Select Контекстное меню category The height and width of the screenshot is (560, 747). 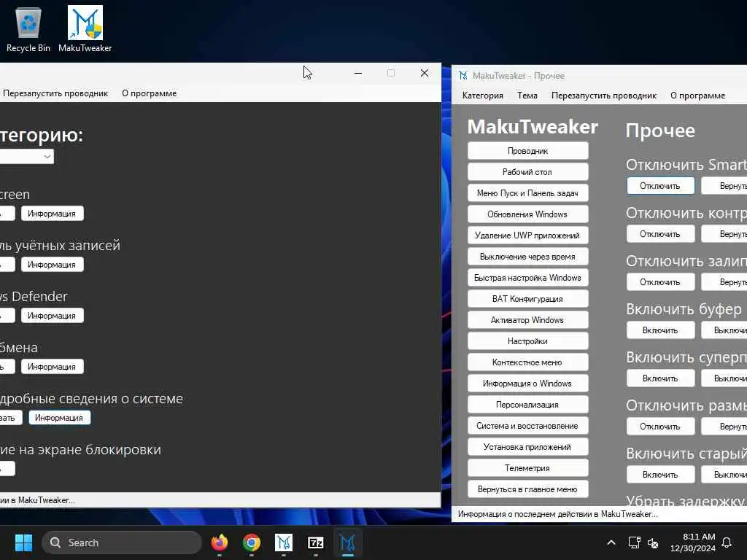coord(528,362)
